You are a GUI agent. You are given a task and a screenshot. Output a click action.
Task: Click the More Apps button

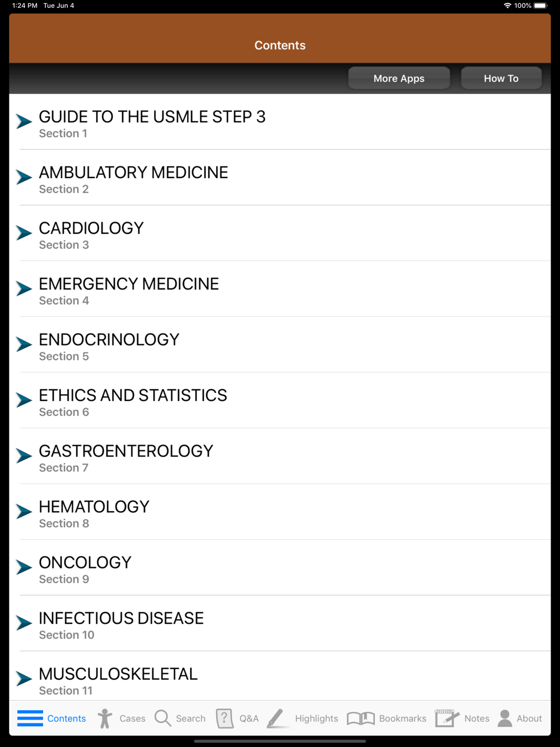click(399, 78)
